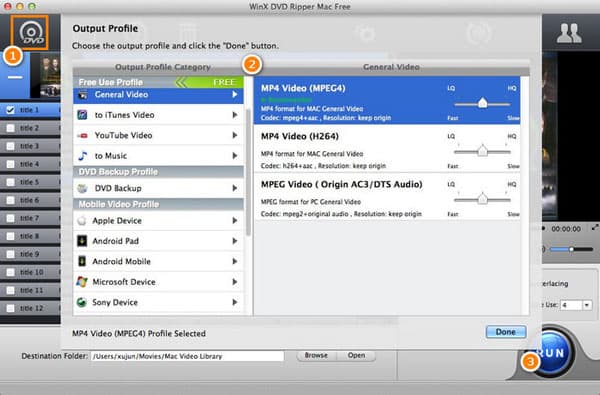The width and height of the screenshot is (600, 395).
Task: Select the YouTube Video category
Action: [158, 135]
